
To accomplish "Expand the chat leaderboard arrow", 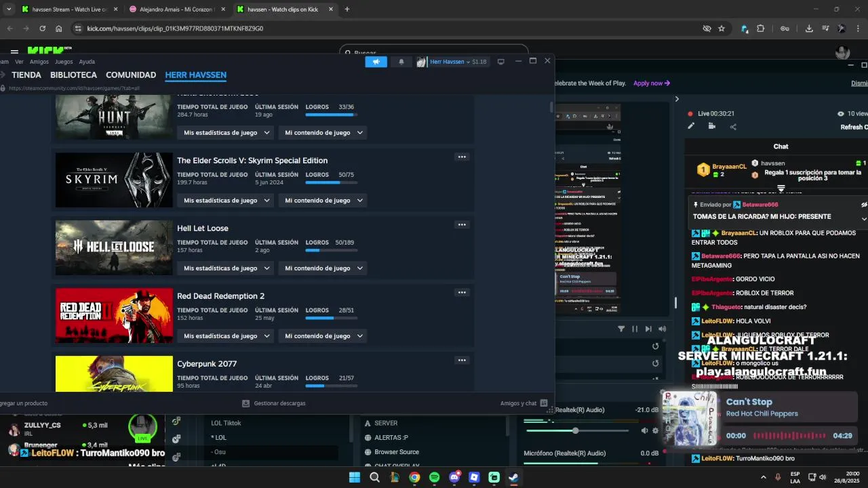I will (781, 188).
